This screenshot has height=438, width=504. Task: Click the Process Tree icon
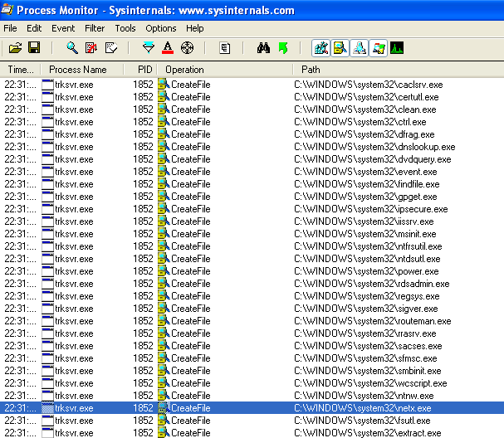tap(224, 48)
